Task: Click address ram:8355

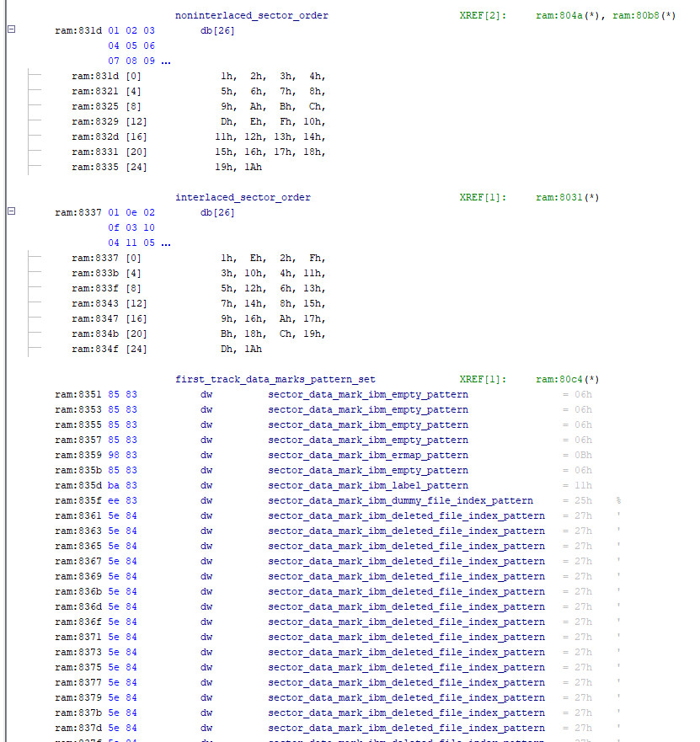Action: pyautogui.click(x=78, y=425)
